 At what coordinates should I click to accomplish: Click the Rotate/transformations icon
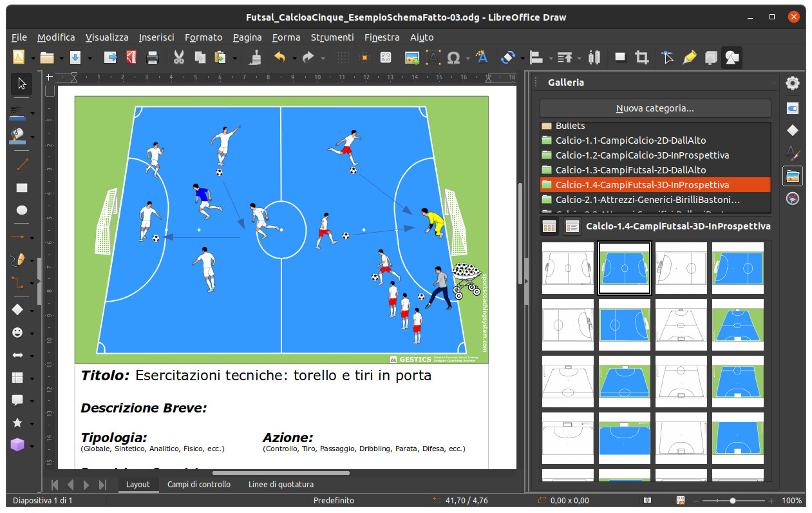(x=507, y=58)
